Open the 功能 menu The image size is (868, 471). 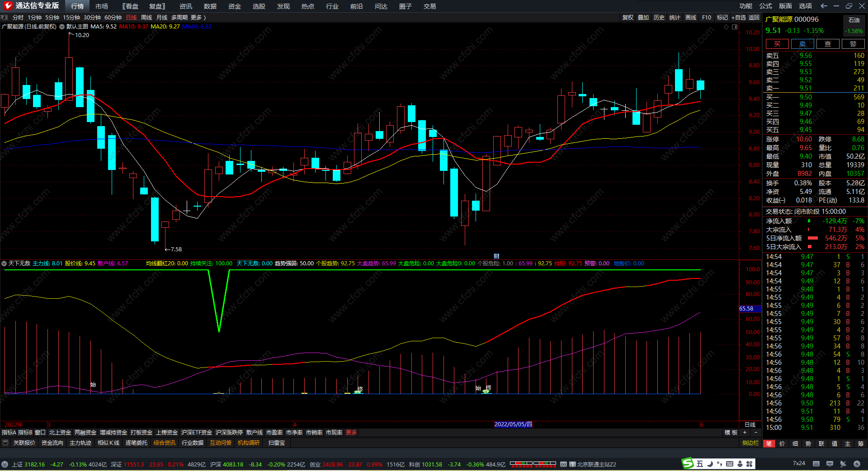click(746, 6)
